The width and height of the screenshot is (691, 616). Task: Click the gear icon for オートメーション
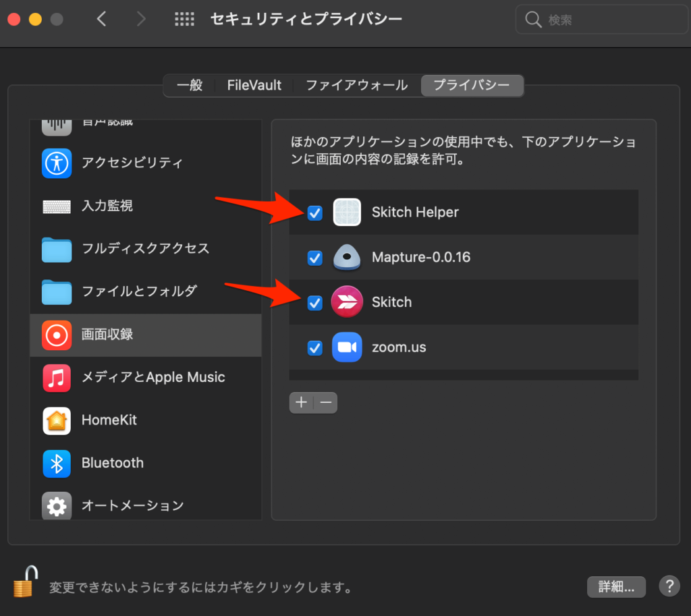[57, 506]
